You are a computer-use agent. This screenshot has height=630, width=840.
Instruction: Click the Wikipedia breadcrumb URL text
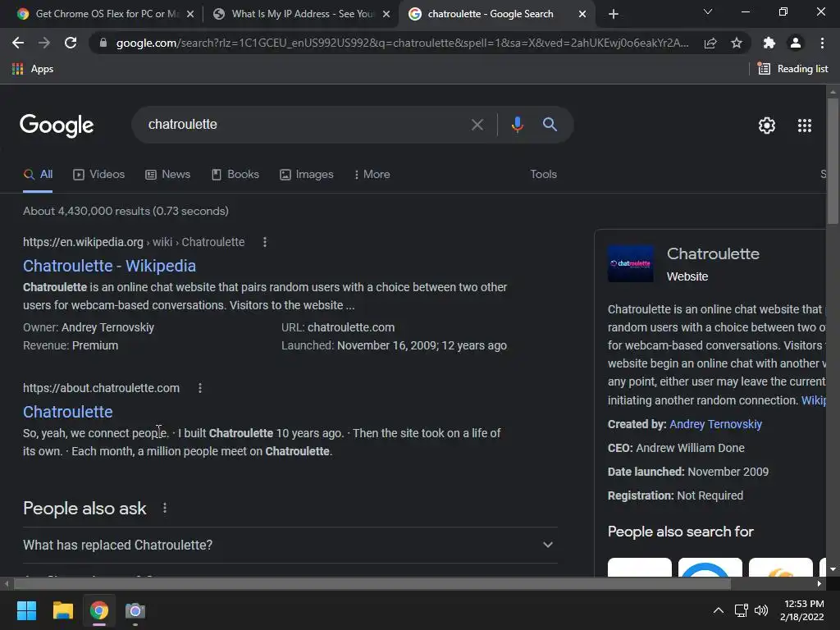(x=134, y=242)
